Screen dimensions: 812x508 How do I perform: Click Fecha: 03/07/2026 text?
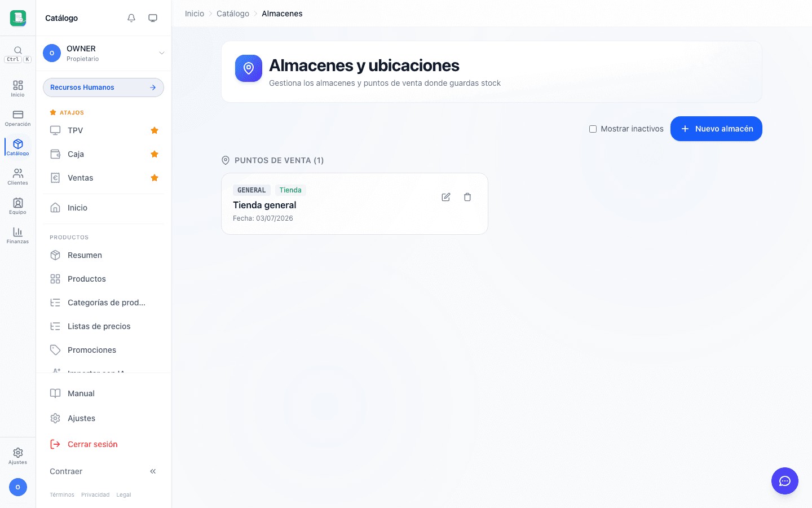[x=263, y=218]
